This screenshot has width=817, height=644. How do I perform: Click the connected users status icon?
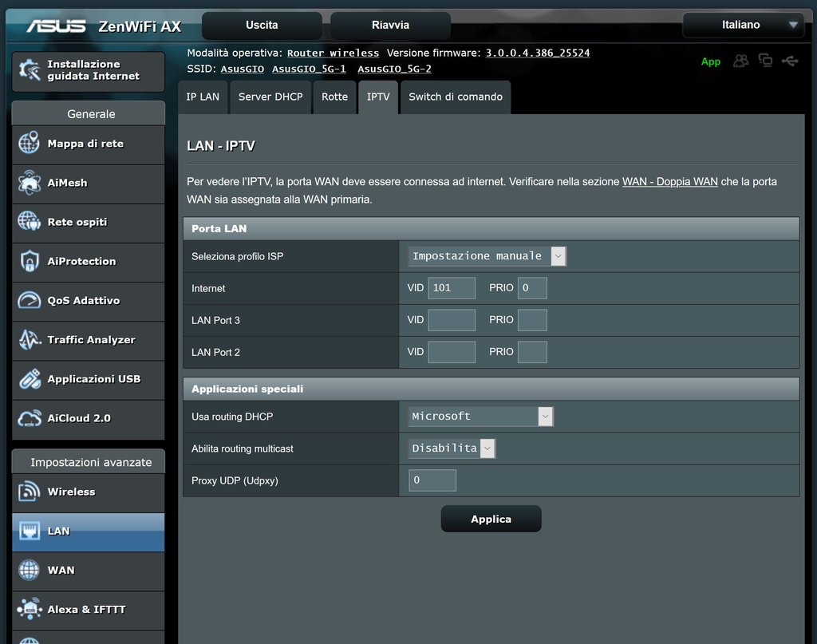pyautogui.click(x=741, y=61)
